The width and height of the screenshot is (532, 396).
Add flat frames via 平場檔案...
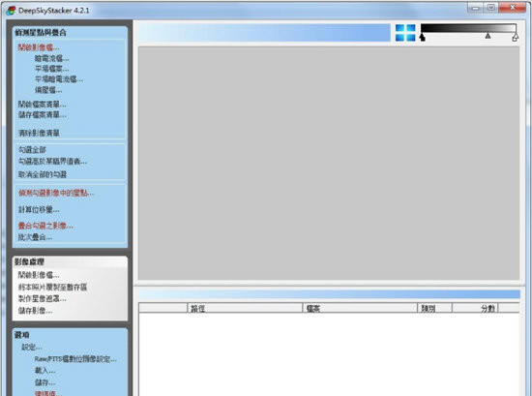(51, 69)
